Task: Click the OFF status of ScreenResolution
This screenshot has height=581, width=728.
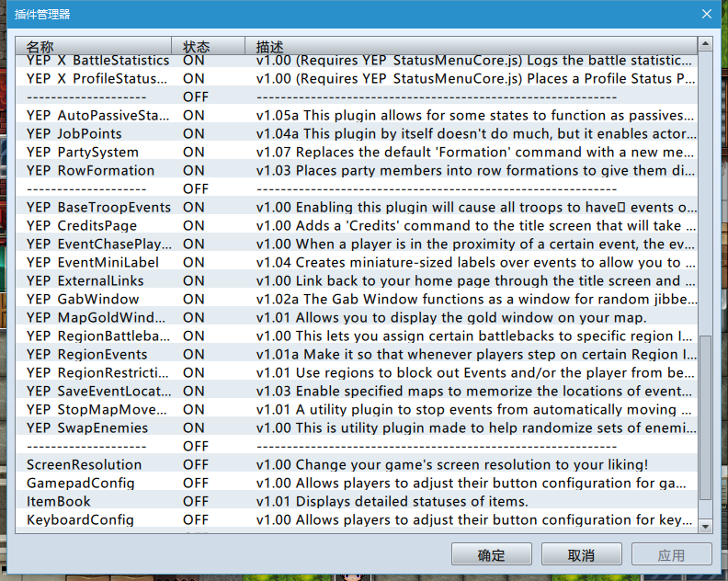Action: point(196,465)
